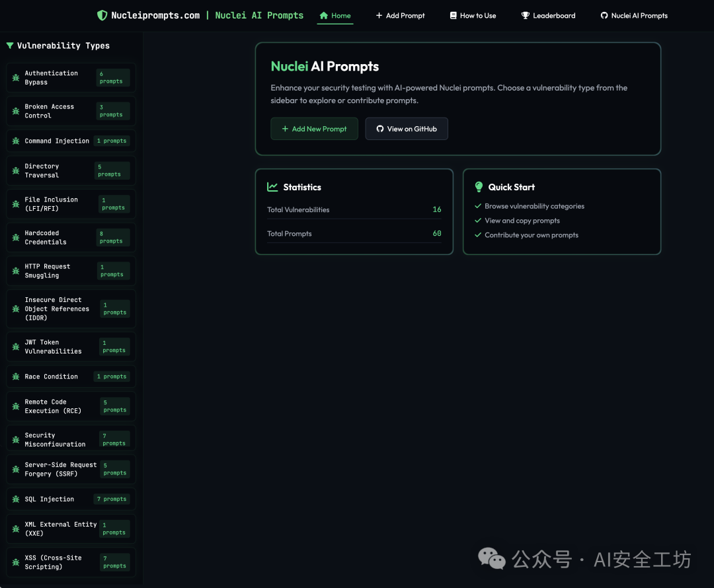Open the Race Condition category
Screen dimensions: 714x588
point(71,377)
